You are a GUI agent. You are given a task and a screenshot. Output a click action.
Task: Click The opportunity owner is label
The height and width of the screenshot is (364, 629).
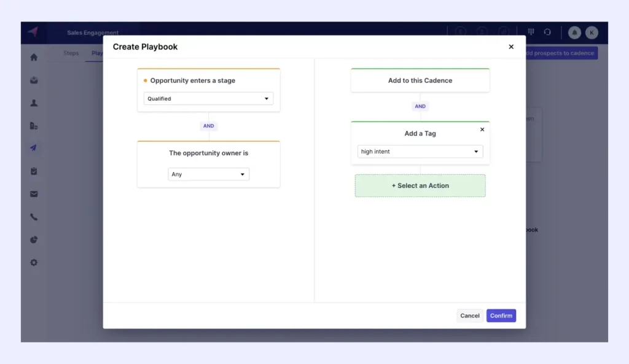[x=209, y=153]
